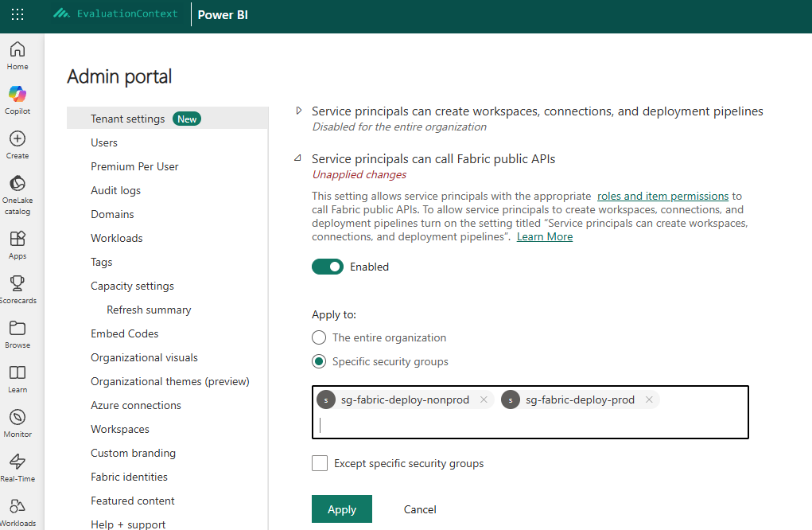The height and width of the screenshot is (530, 812).
Task: Open Copilot from the sidebar
Action: (x=17, y=100)
